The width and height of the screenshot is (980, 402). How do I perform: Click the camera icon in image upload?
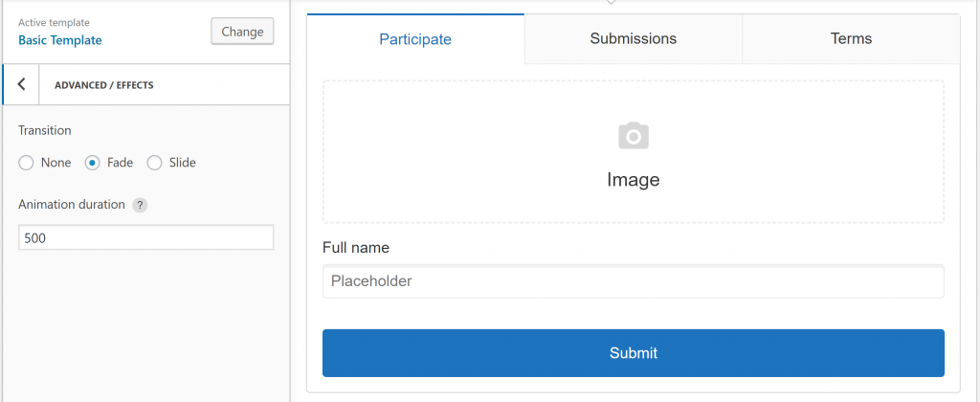coord(634,136)
